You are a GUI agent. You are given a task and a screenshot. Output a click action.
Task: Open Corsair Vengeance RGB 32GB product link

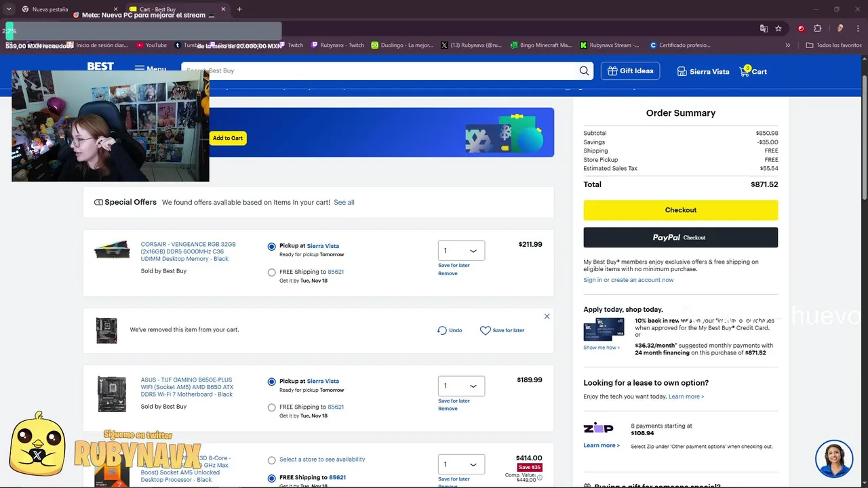tap(188, 251)
